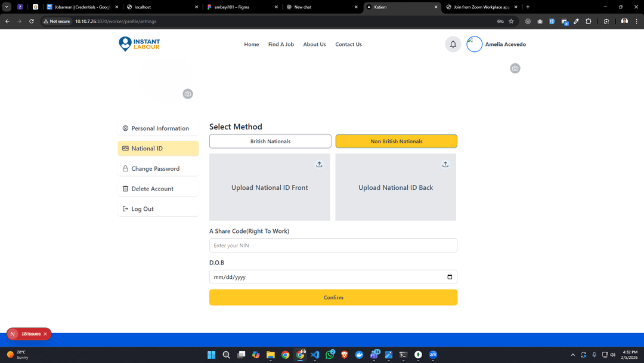Click upload icon on National ID Front
The image size is (644, 363).
(319, 164)
